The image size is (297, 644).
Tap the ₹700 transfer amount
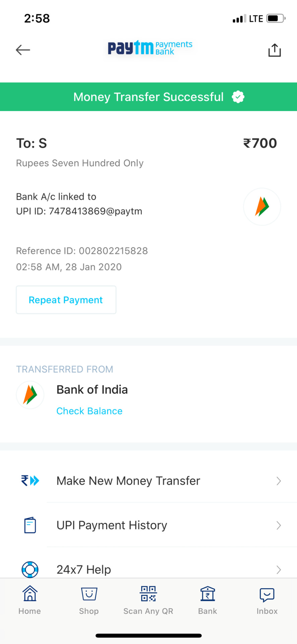[260, 143]
